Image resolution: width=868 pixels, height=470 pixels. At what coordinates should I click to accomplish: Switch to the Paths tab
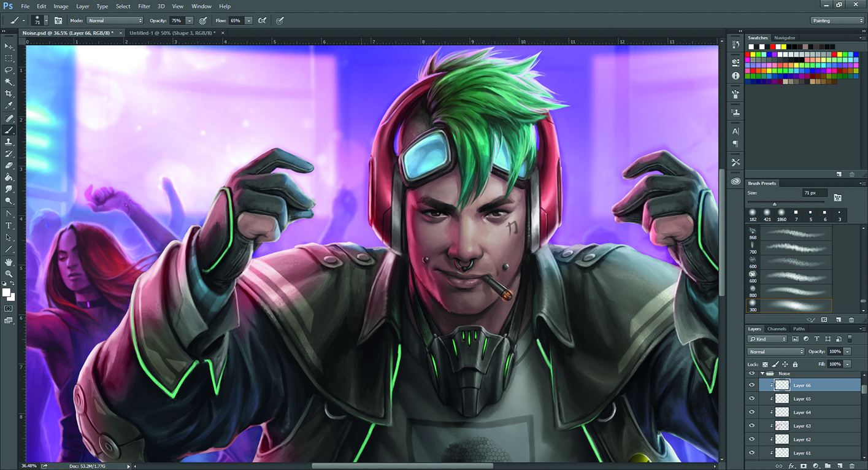coord(799,329)
